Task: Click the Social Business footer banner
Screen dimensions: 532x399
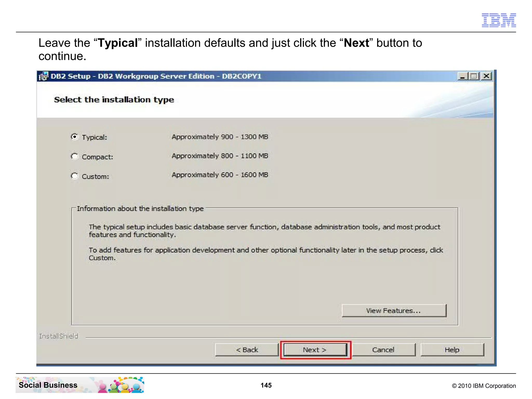Action: click(x=80, y=385)
